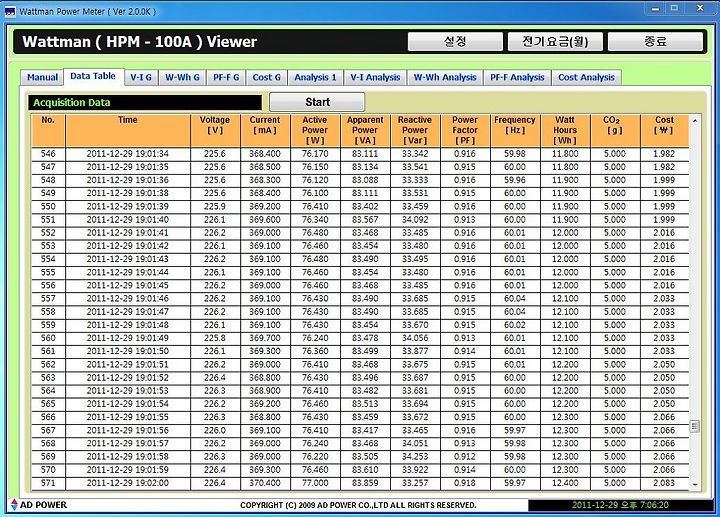Select row number 555
Viewport: 720px width, 517px height.
click(48, 273)
